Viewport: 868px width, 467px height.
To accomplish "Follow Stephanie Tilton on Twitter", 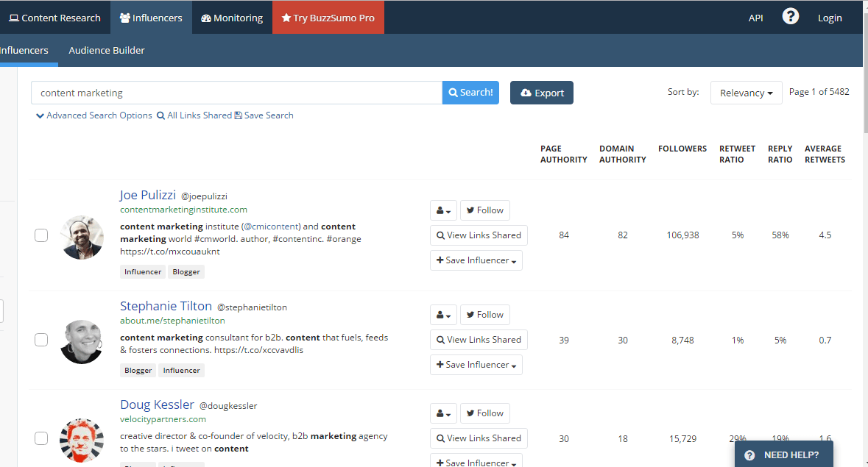I will pyautogui.click(x=485, y=315).
